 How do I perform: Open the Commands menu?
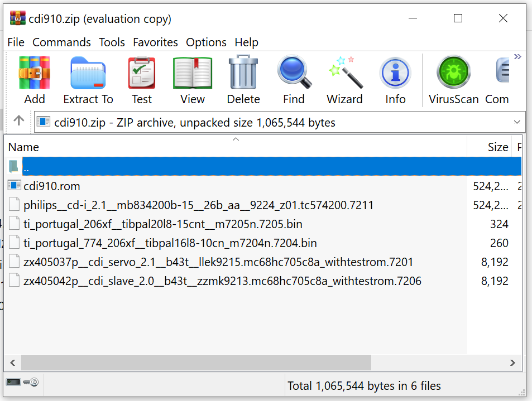click(x=61, y=42)
